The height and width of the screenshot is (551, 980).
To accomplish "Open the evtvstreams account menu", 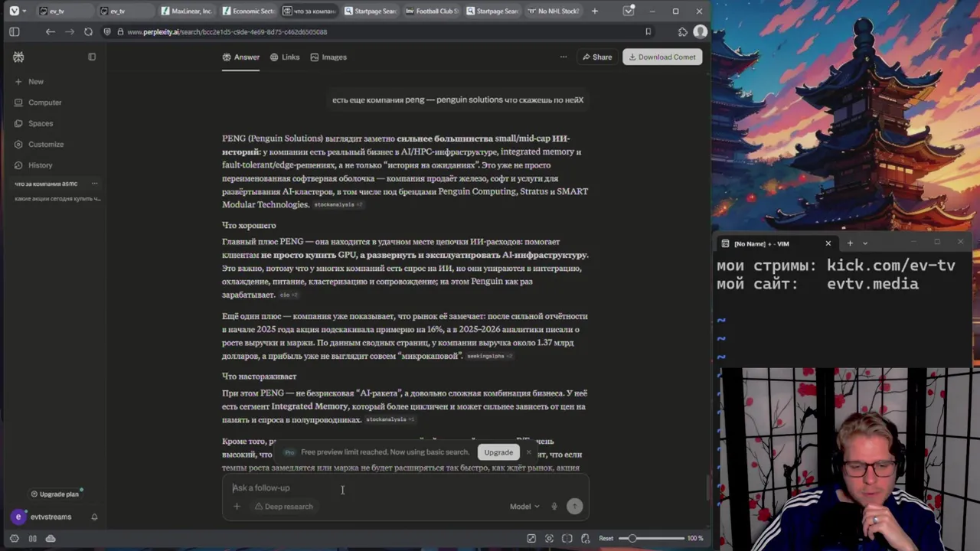I will coord(43,517).
